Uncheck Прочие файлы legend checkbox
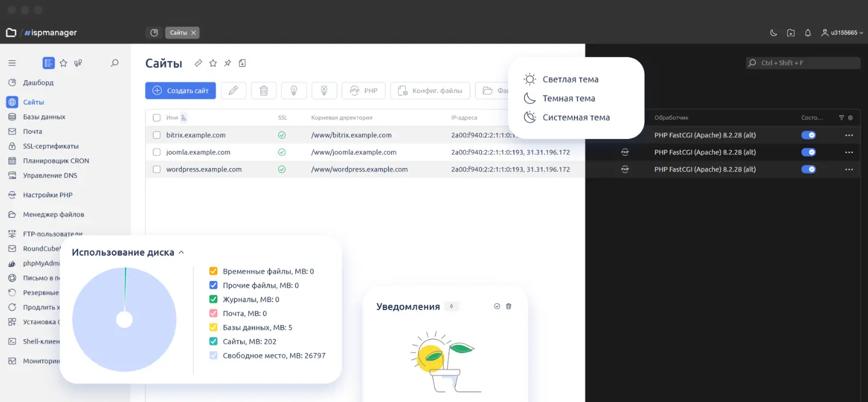The width and height of the screenshot is (868, 402). point(213,285)
